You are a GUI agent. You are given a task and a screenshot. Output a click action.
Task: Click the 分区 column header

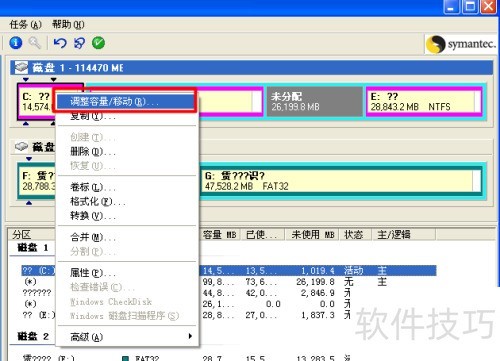(x=32, y=235)
